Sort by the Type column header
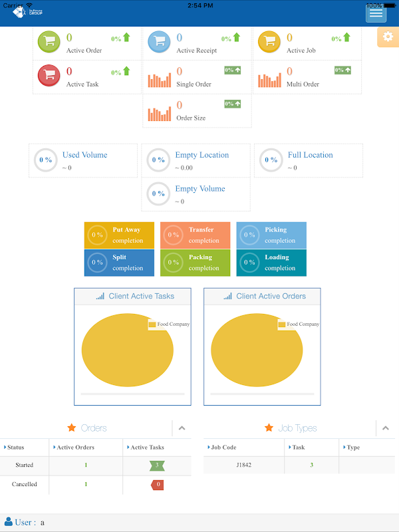The image size is (399, 532). coord(367,447)
